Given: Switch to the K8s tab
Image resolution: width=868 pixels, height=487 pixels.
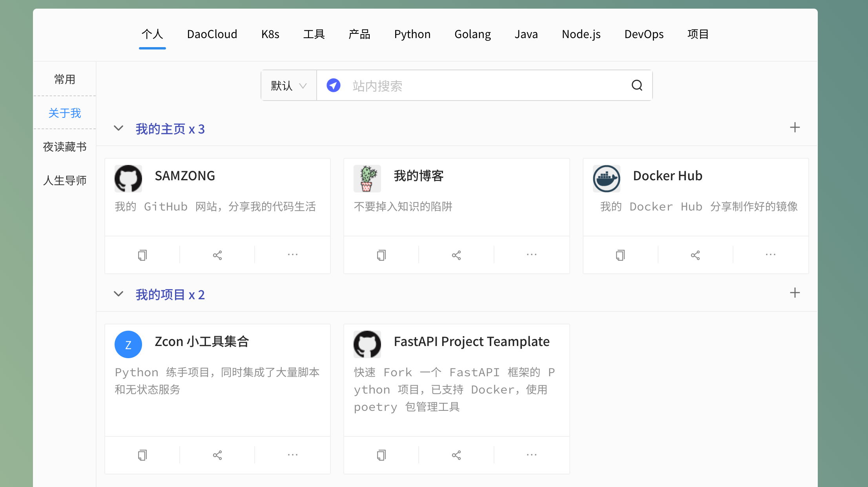Looking at the screenshot, I should pyautogui.click(x=270, y=35).
